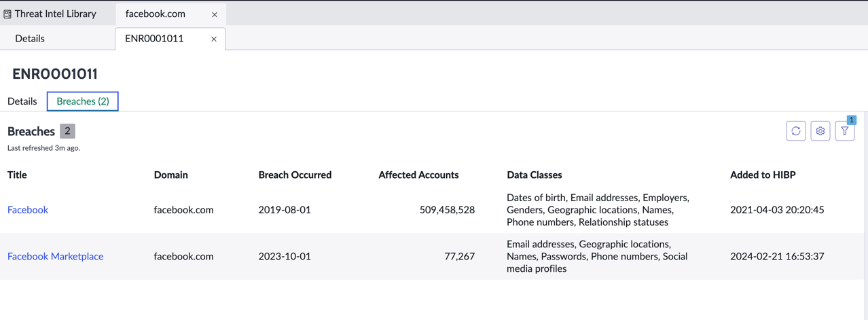Viewport: 868px width, 320px height.
Task: Click facebook.com domain in Facebook Marketplace row
Action: [x=184, y=256]
